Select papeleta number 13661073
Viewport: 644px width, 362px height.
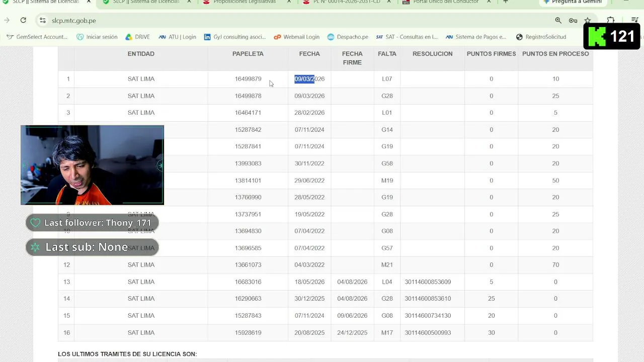click(x=248, y=265)
